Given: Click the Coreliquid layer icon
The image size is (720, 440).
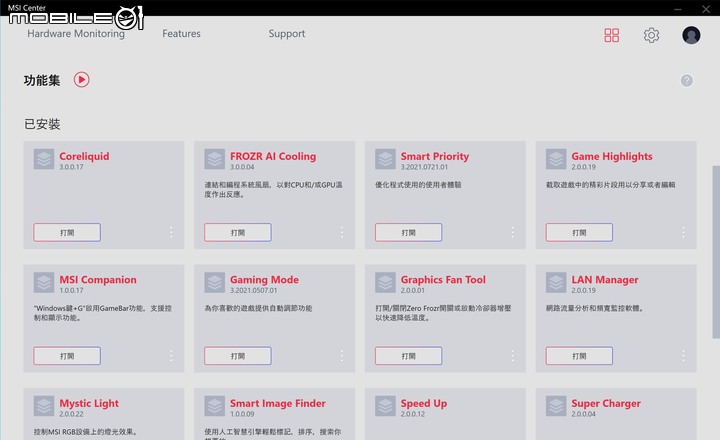Looking at the screenshot, I should [44, 159].
